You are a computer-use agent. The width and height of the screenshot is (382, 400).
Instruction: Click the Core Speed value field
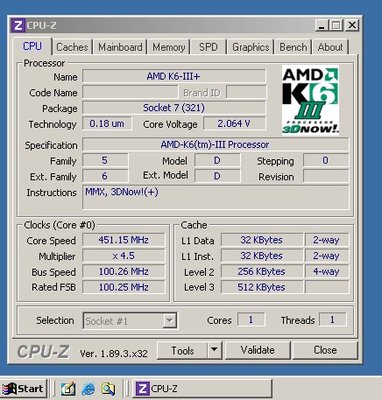[x=124, y=240]
